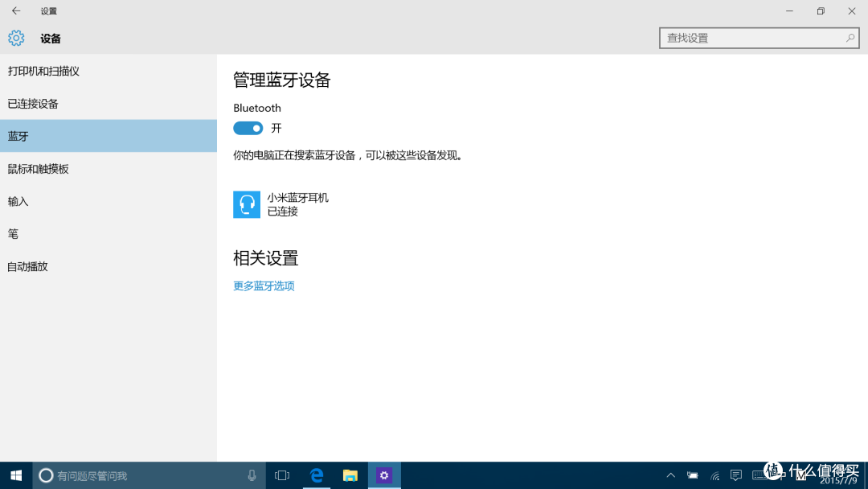868x489 pixels.
Task: Click the Settings app taskbar icon
Action: [x=384, y=475]
